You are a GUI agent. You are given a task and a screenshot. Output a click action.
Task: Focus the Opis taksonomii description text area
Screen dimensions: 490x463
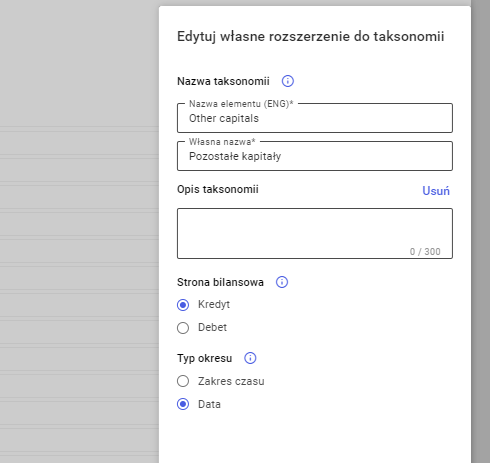(x=315, y=233)
